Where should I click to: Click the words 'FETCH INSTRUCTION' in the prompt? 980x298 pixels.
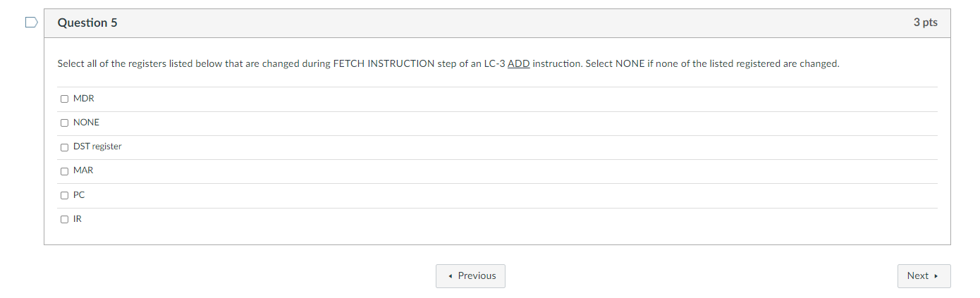384,64
